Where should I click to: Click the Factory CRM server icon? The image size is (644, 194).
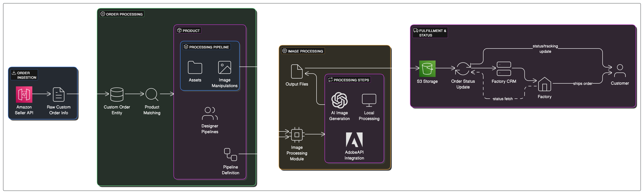pos(504,69)
